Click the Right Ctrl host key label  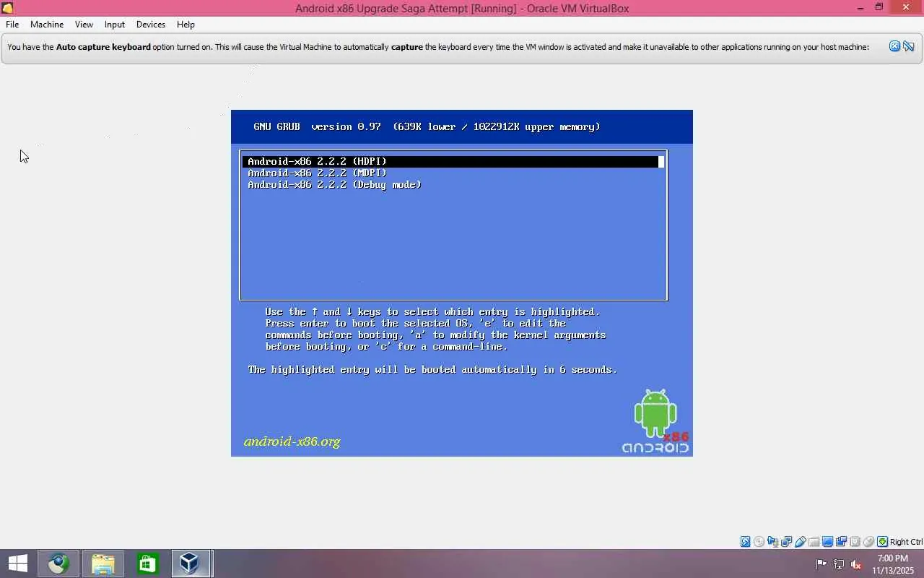point(906,542)
